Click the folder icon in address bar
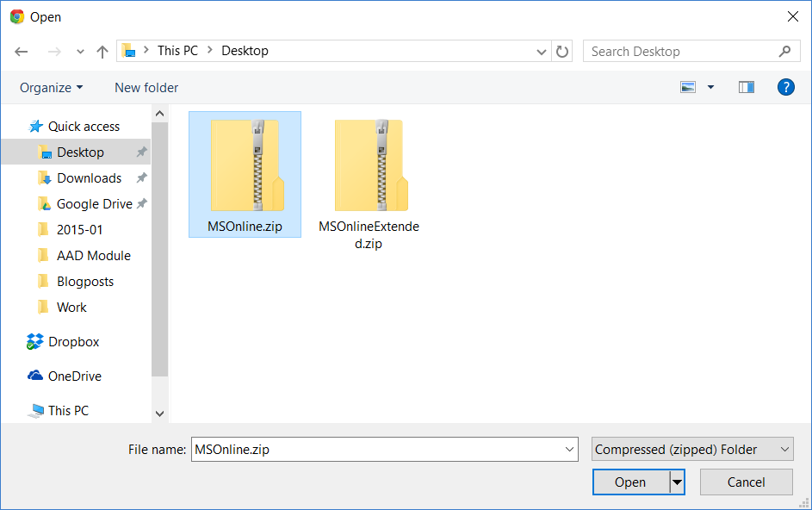 [x=128, y=51]
